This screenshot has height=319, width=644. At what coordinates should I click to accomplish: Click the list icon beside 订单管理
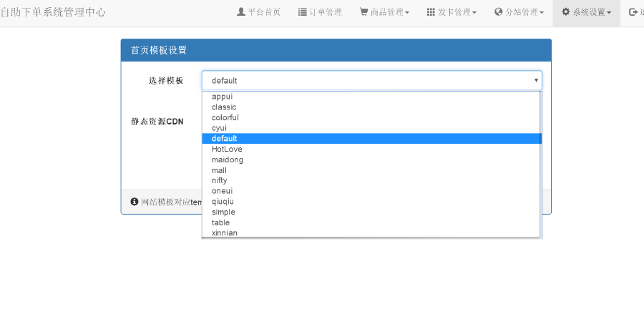(x=303, y=12)
